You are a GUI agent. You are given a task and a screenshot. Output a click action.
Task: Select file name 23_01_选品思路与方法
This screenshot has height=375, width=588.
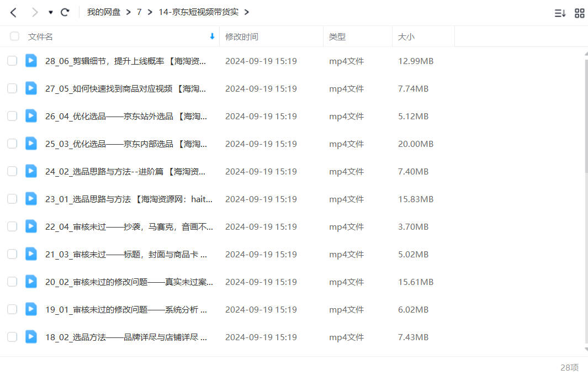coord(129,199)
